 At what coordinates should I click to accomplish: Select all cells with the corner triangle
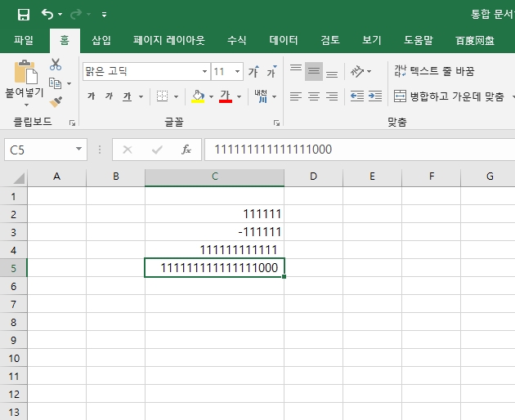pyautogui.click(x=19, y=179)
